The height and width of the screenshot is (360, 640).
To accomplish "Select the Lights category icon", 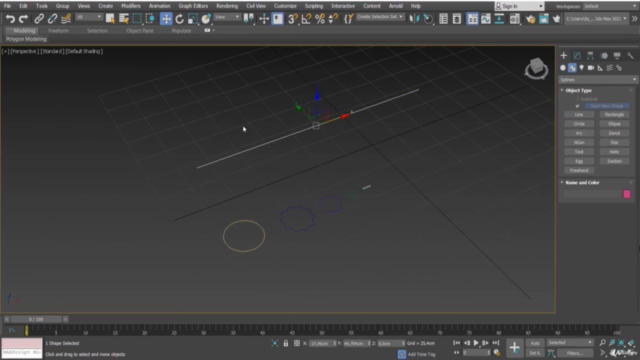I will (582, 68).
